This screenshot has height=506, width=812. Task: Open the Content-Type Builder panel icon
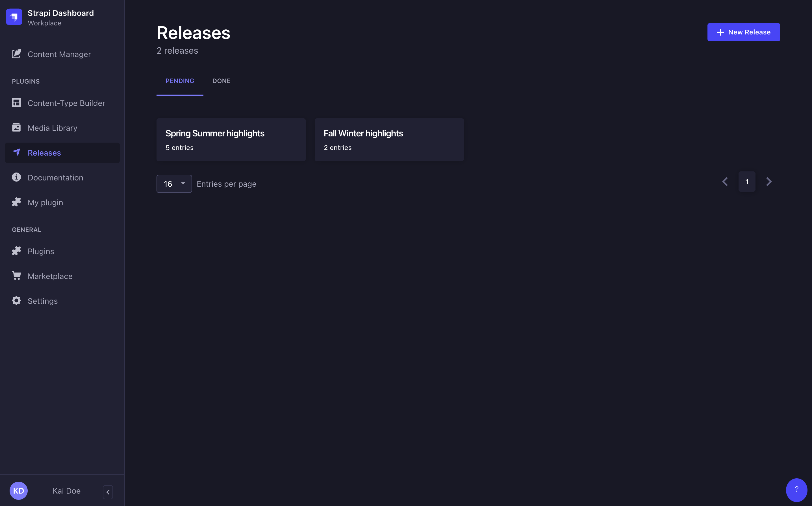pos(16,103)
